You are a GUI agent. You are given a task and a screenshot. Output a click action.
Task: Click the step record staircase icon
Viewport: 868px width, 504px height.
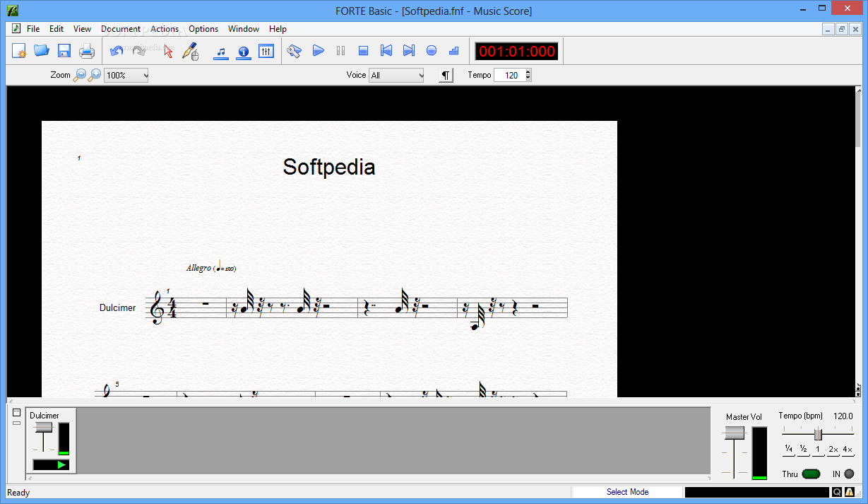click(453, 51)
